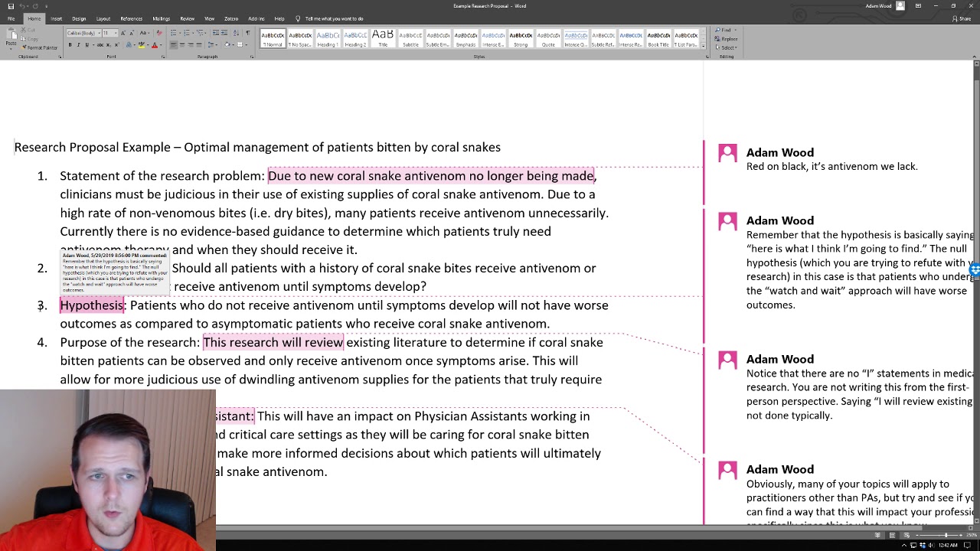Select the Format Painter tool

click(39, 47)
